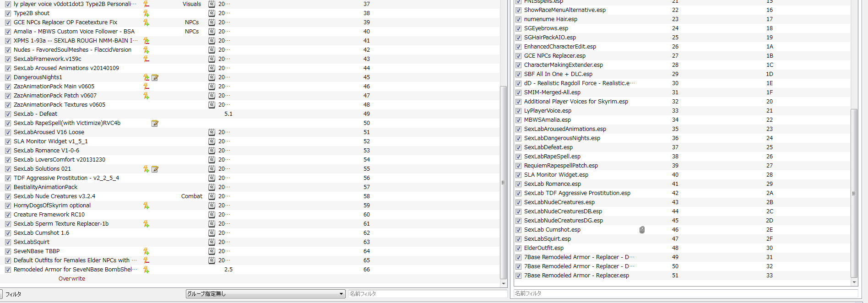This screenshot has width=868, height=303.
Task: Click the plugin list vertical scrollbar thumb
Action: pos(854,193)
